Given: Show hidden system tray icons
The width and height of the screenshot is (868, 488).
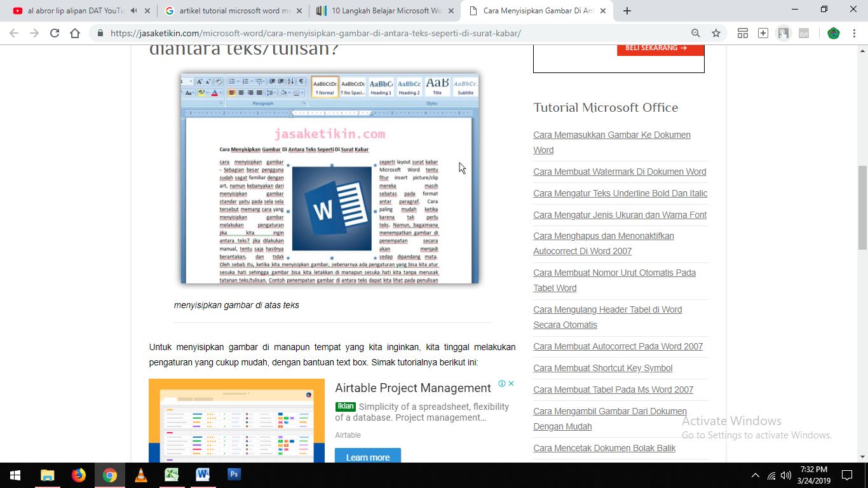Looking at the screenshot, I should [756, 475].
